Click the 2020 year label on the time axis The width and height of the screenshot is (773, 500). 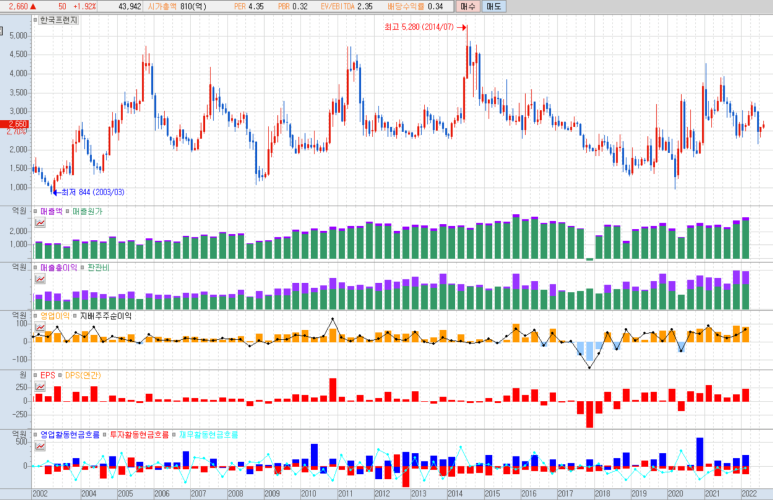(675, 494)
